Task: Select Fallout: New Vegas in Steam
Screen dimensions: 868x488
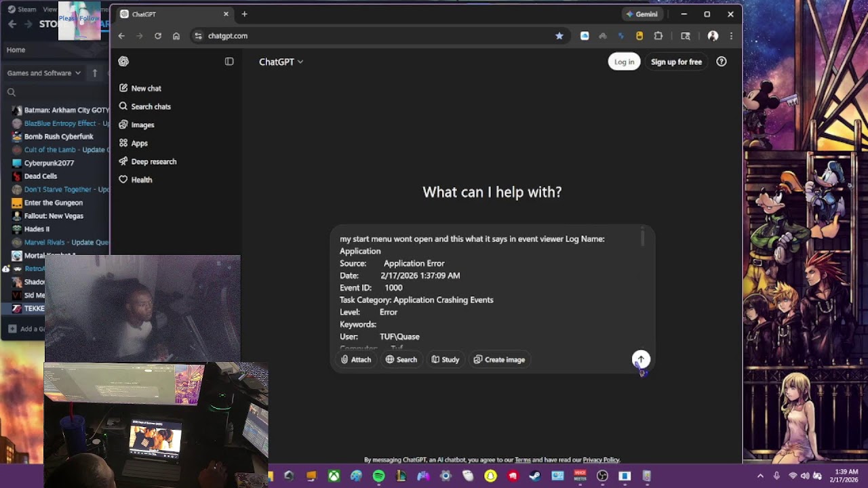Action: click(x=48, y=216)
